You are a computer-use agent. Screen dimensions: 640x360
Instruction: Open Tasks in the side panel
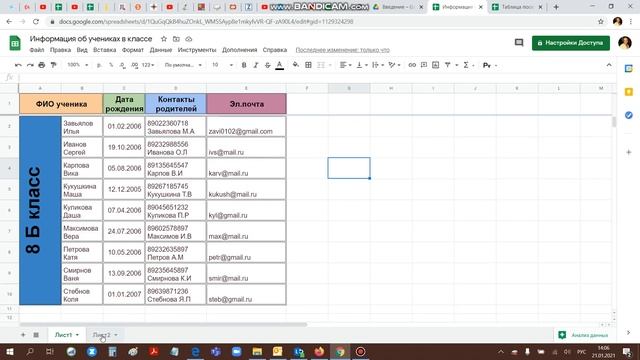pos(629,115)
